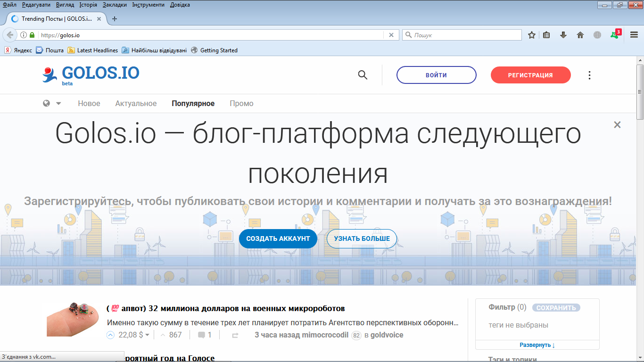Repost the microrobots post icon

pyautogui.click(x=235, y=335)
